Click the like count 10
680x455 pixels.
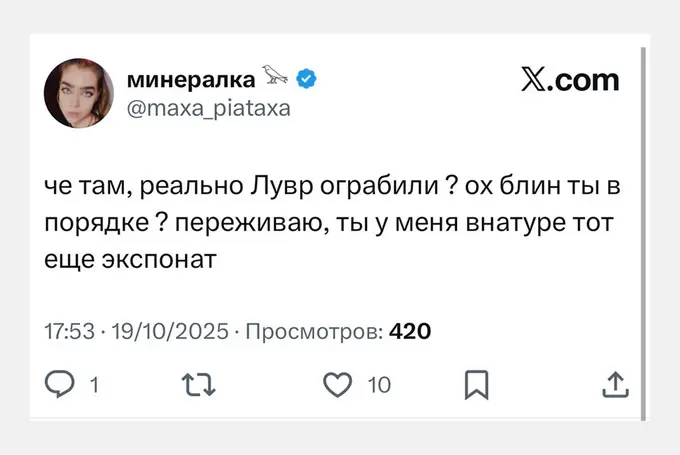(379, 384)
